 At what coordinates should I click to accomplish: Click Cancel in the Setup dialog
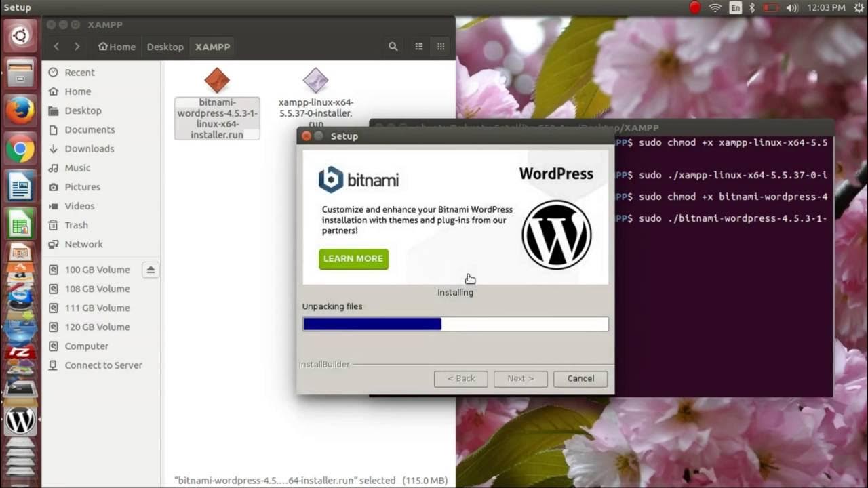click(580, 378)
